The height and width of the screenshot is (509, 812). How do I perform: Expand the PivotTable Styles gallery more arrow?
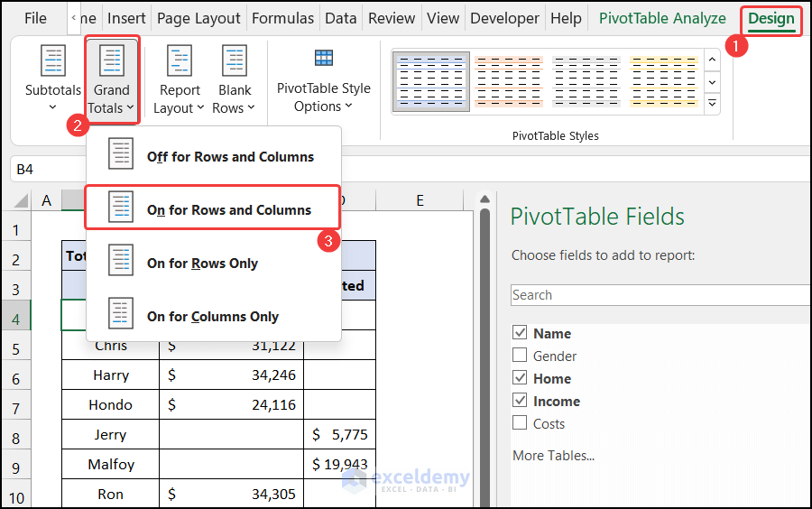pyautogui.click(x=712, y=104)
